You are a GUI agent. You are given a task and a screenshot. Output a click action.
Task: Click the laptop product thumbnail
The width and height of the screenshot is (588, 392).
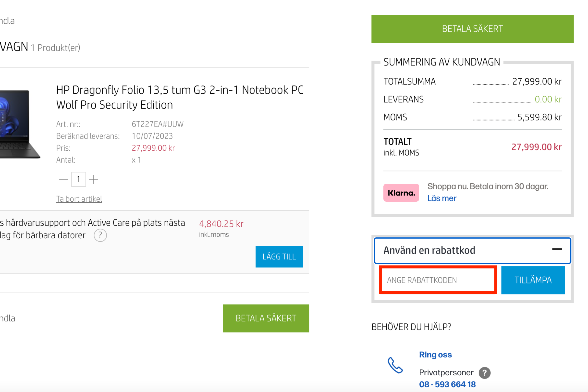(x=20, y=124)
